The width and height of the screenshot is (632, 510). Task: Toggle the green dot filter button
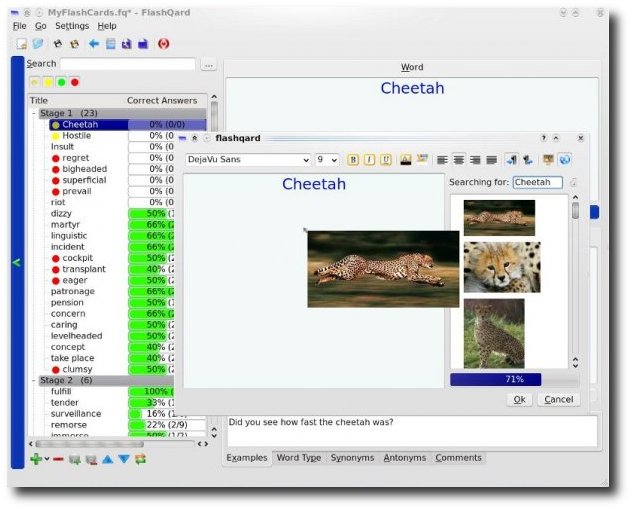pos(61,82)
